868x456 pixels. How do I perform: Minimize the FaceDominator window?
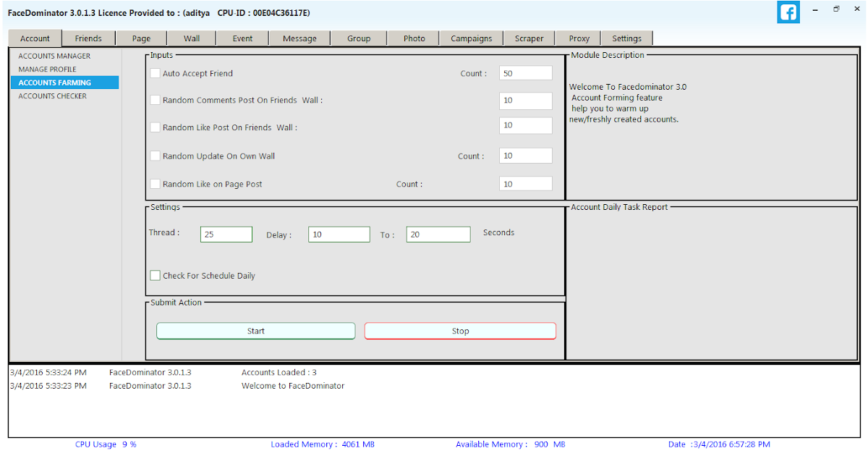point(815,9)
